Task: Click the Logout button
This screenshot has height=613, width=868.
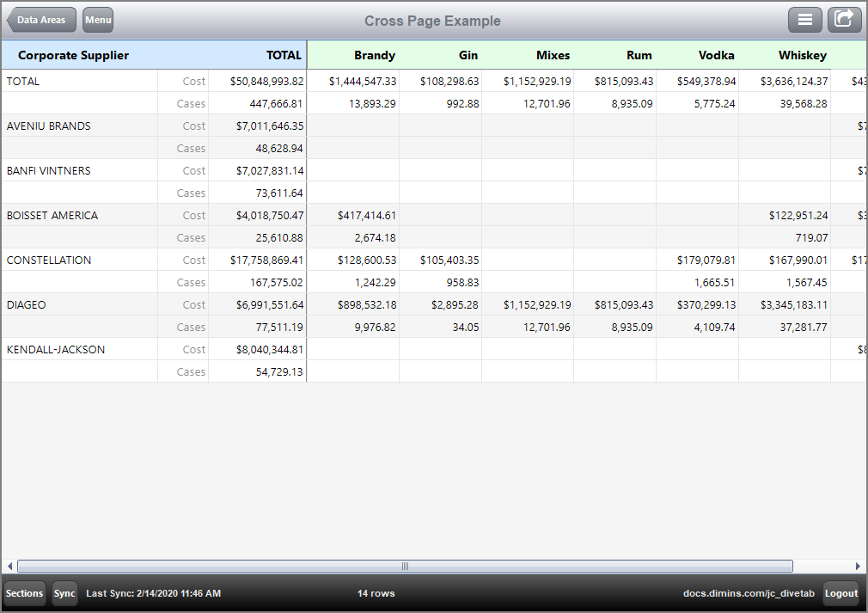Action: tap(840, 593)
